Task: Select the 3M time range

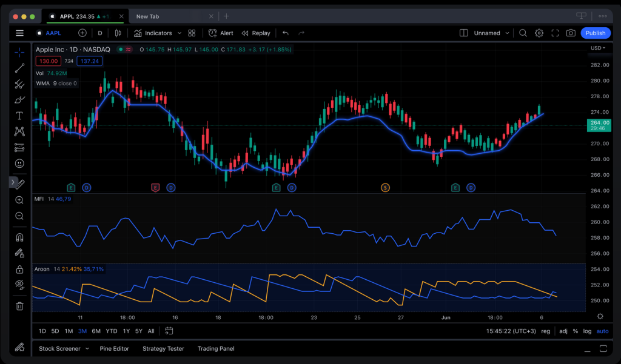Action: (82, 331)
